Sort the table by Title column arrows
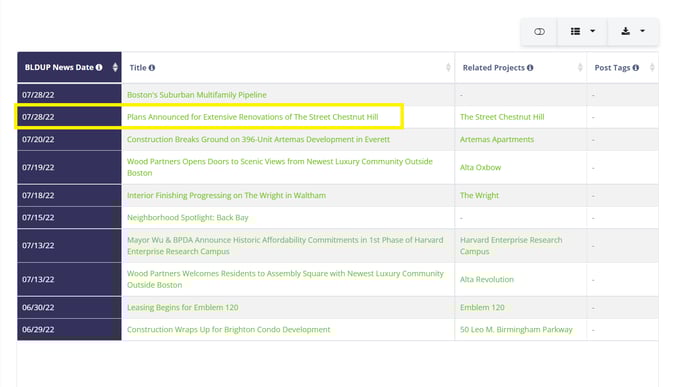Screen dimensions: 688x387 pyautogui.click(x=448, y=68)
